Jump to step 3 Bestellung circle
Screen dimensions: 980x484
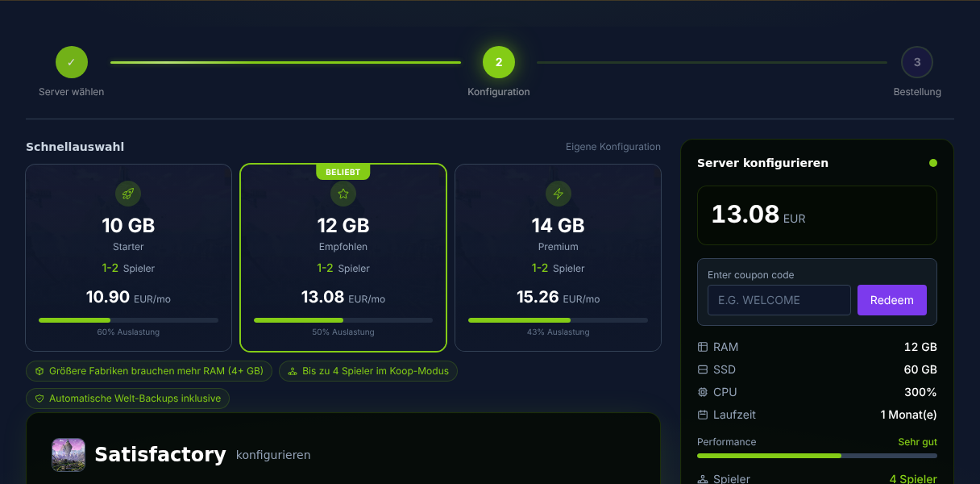coord(917,62)
